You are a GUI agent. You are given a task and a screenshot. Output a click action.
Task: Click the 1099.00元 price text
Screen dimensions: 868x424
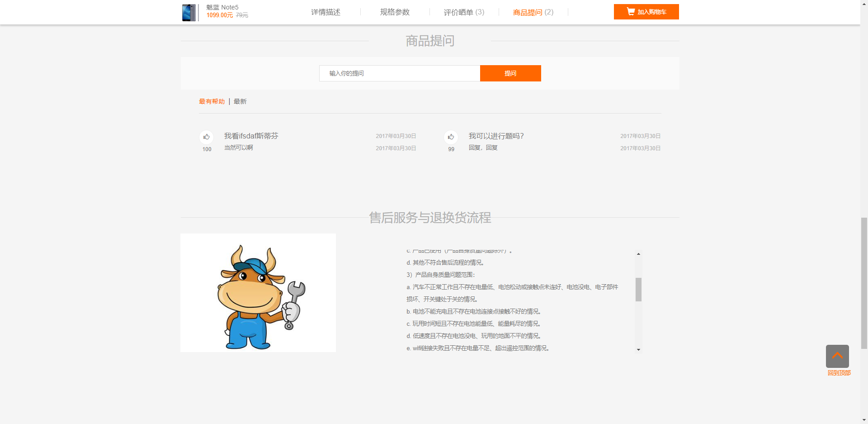coord(220,15)
